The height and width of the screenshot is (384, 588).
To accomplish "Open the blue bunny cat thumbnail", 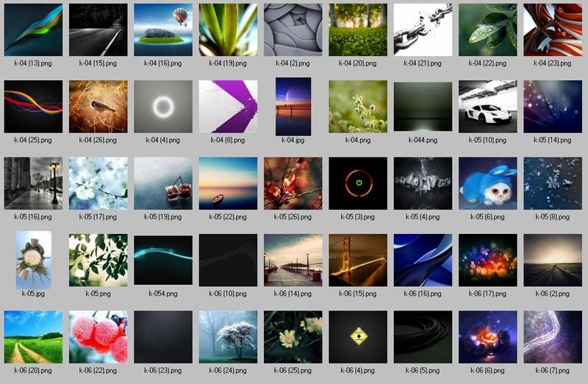I will [x=487, y=183].
